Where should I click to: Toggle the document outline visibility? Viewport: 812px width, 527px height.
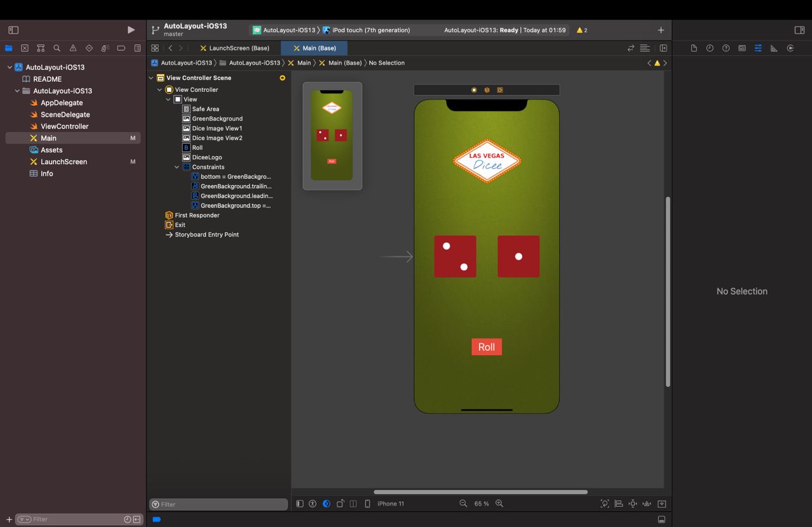tap(300, 504)
